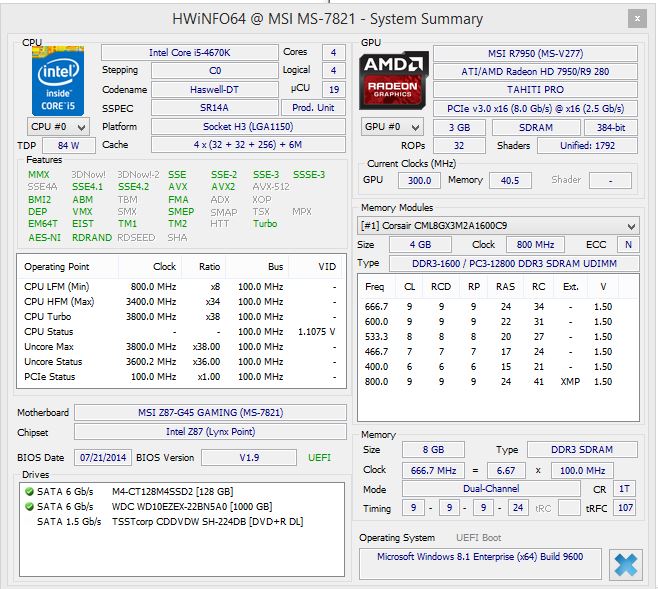Click the AMD Radeon Graphics logo
The width and height of the screenshot is (658, 589).
pos(393,81)
